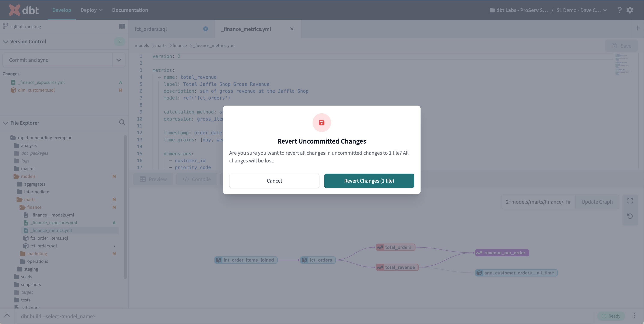Select the sqlfluff-meeting branch icon
The image size is (644, 324).
tap(6, 26)
